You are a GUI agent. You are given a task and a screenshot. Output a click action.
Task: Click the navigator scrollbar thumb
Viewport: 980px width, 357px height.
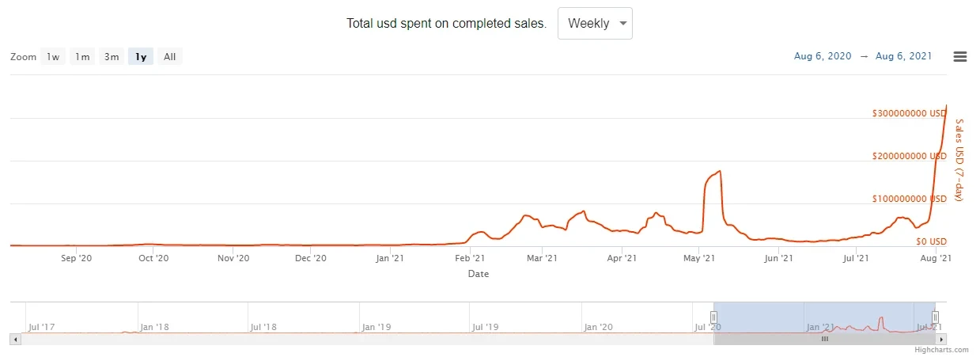[824, 339]
